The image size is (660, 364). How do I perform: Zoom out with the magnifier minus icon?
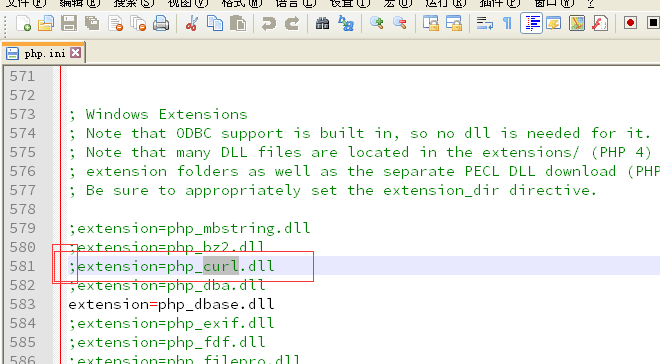tap(399, 23)
